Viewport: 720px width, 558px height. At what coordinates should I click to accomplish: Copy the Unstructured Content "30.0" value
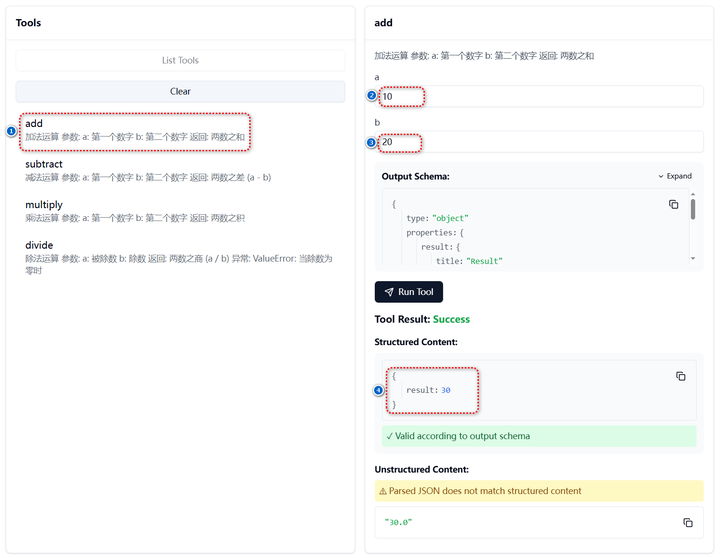[x=687, y=522]
